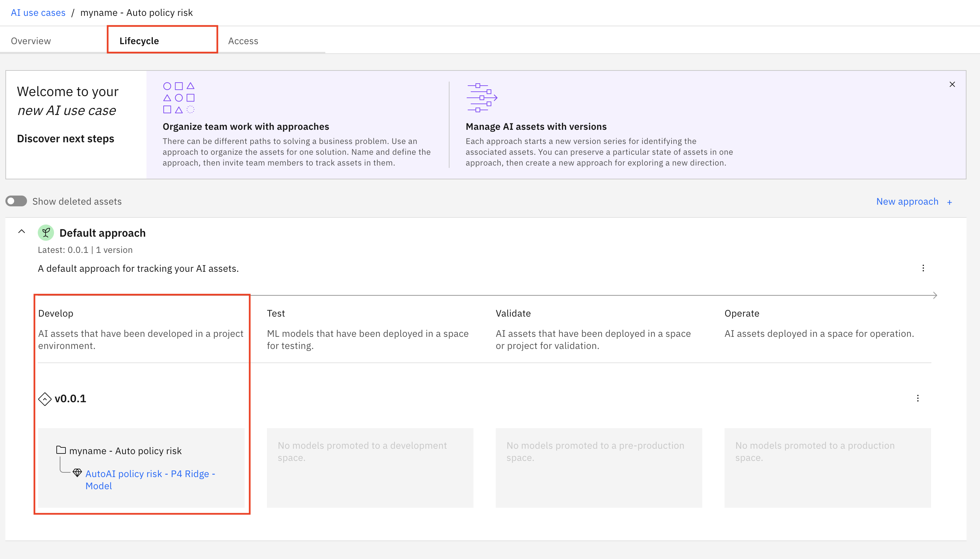Click the approaches shapes illustration icon

coord(179,98)
